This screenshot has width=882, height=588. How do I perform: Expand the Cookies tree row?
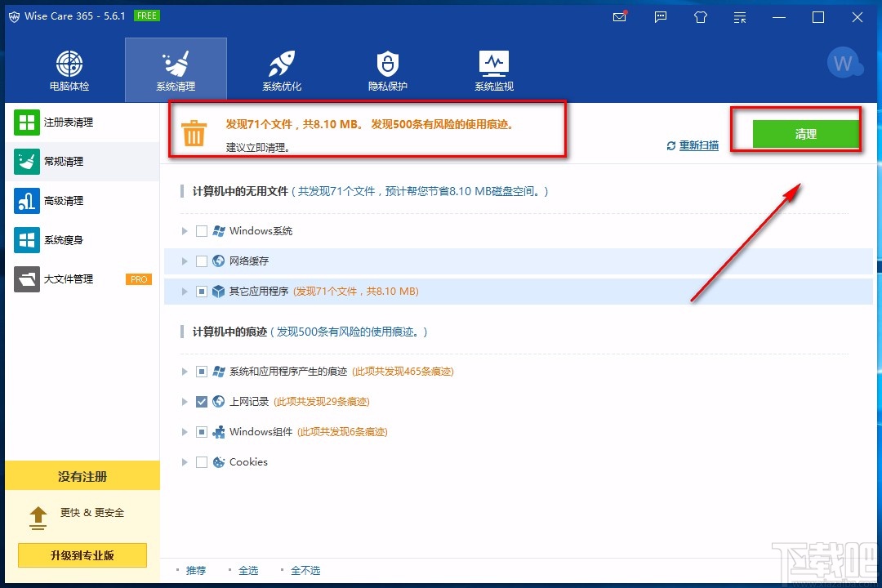coord(185,462)
